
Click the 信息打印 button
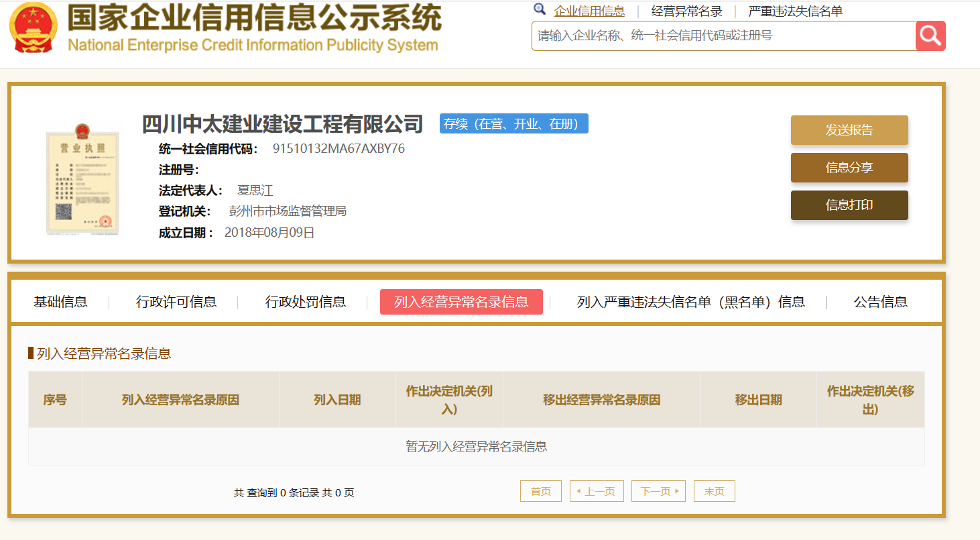(849, 205)
